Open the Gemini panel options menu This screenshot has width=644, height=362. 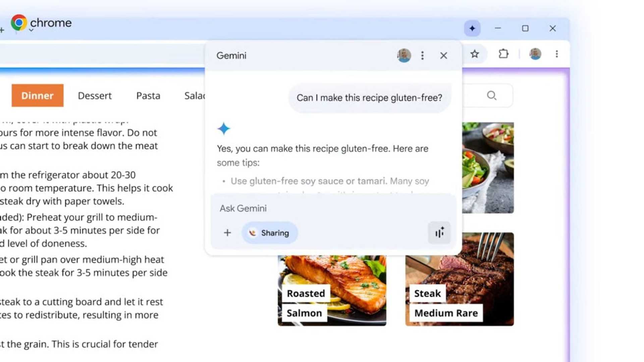422,56
